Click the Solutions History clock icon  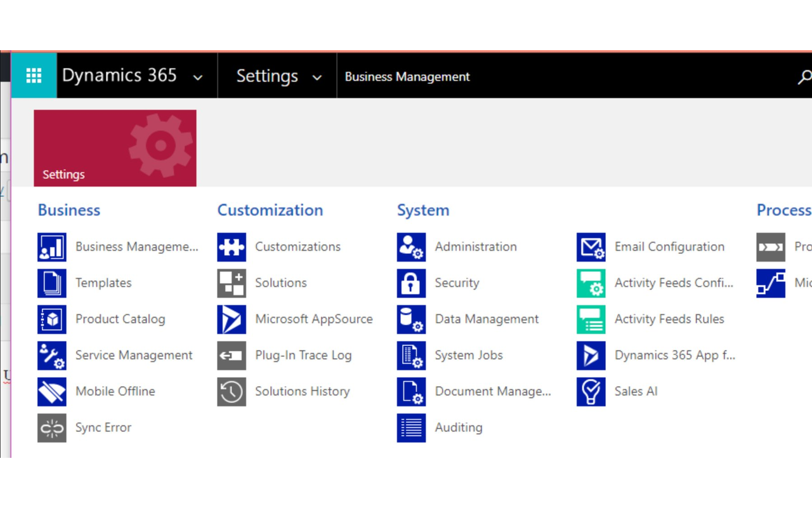click(x=232, y=392)
